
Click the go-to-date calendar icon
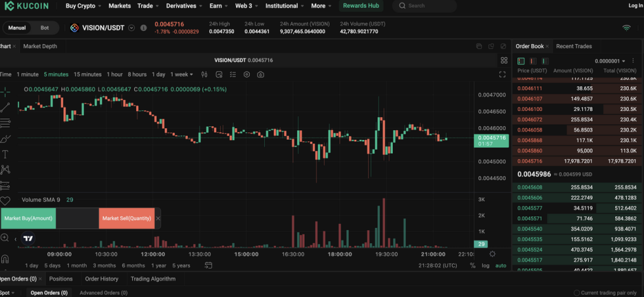pyautogui.click(x=208, y=265)
